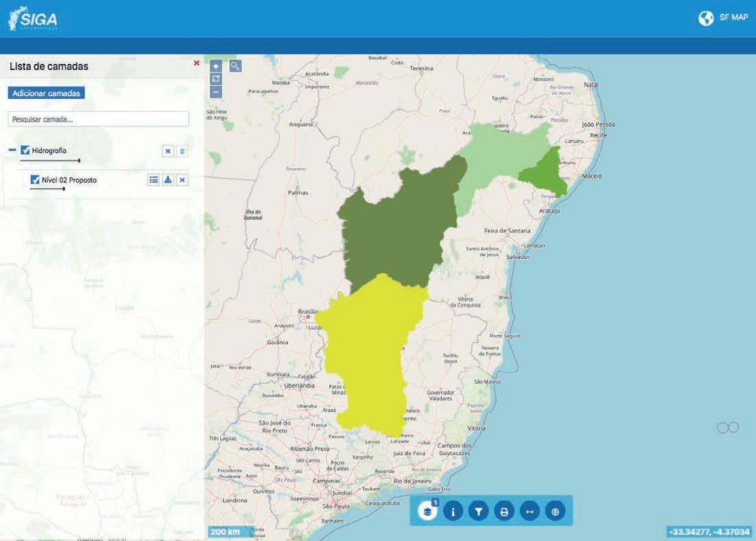Remove the Hidrografia group with X icon
756x541 pixels.
[167, 151]
